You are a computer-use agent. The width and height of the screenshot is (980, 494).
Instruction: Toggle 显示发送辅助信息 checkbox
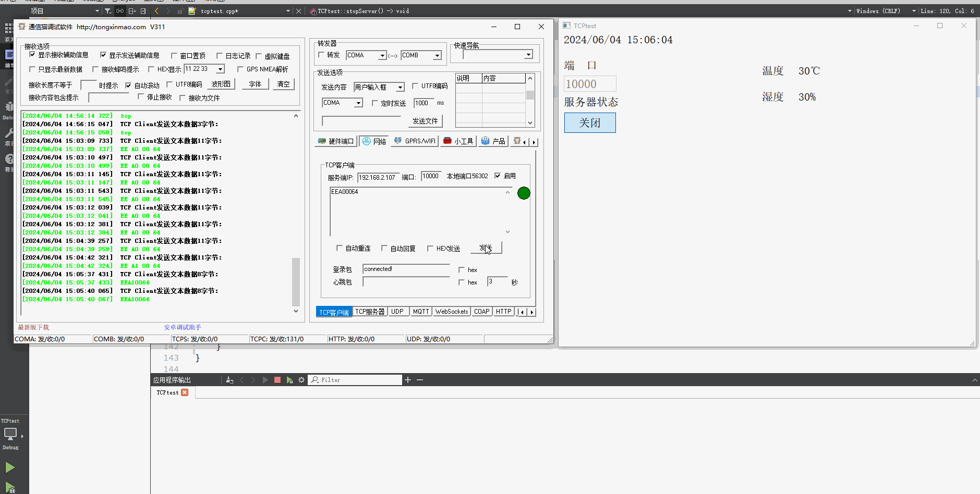103,55
